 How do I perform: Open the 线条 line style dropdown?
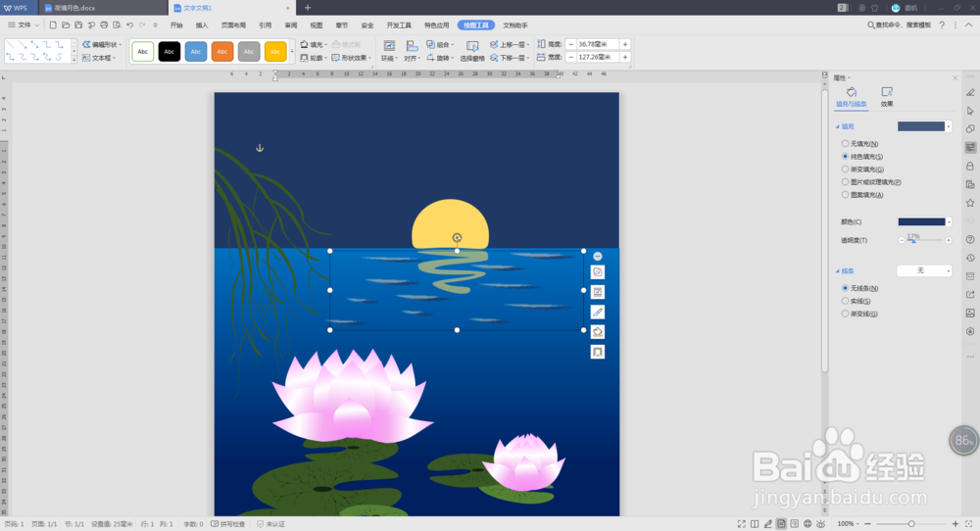pyautogui.click(x=924, y=270)
